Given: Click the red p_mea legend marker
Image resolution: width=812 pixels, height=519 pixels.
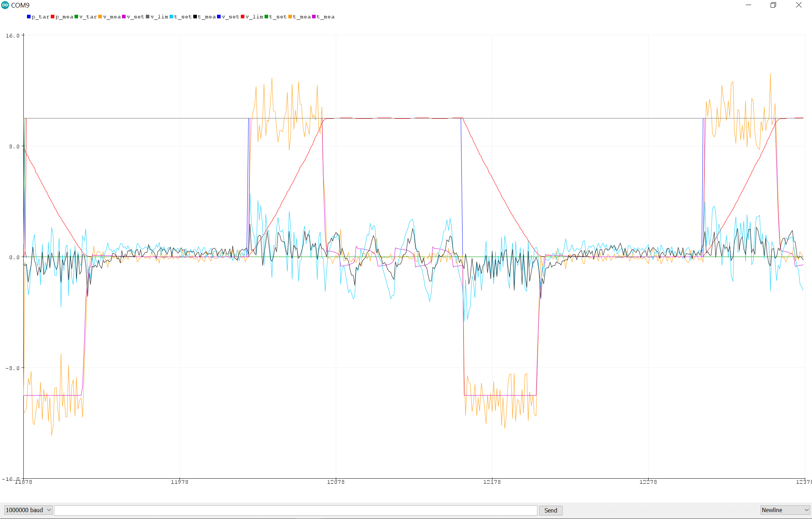Looking at the screenshot, I should [x=53, y=17].
